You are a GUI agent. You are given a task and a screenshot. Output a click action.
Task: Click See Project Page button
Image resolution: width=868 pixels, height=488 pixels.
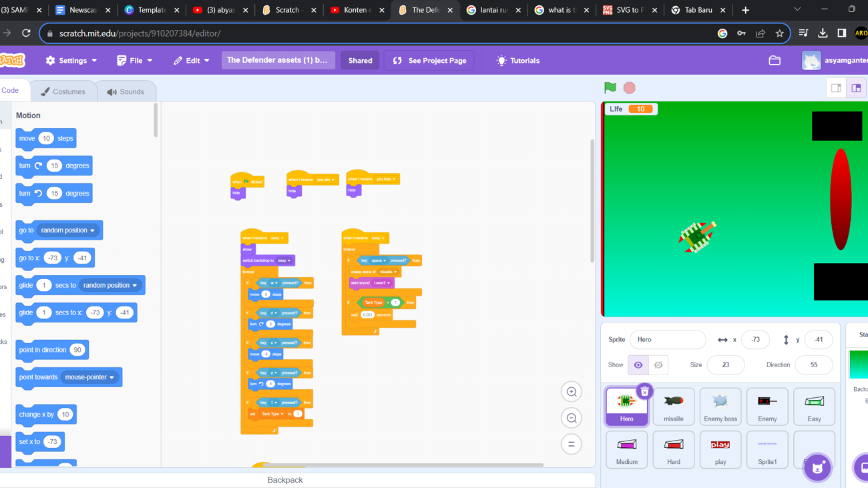pyautogui.click(x=429, y=60)
